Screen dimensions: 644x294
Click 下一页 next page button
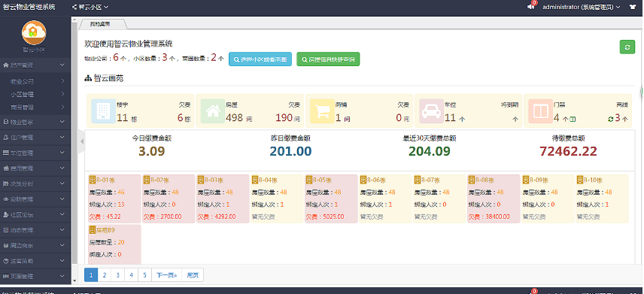pos(167,275)
